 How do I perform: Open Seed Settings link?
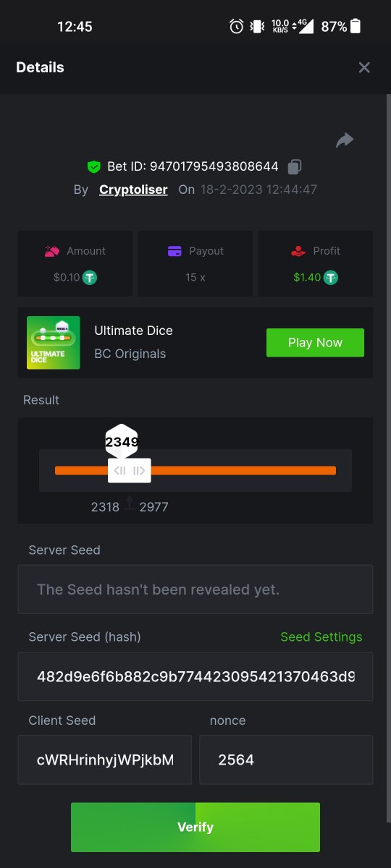tap(321, 637)
